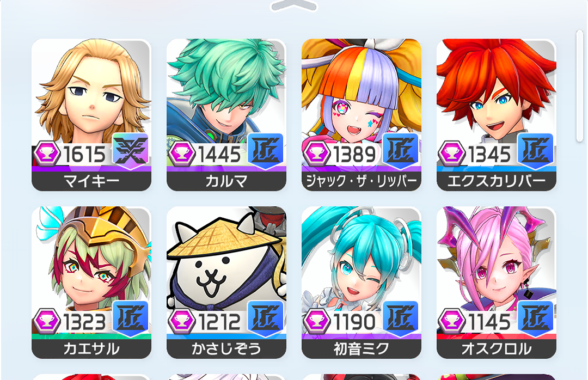The width and height of the screenshot is (588, 380).
Task: Select the マイキー character card
Action: [91, 115]
